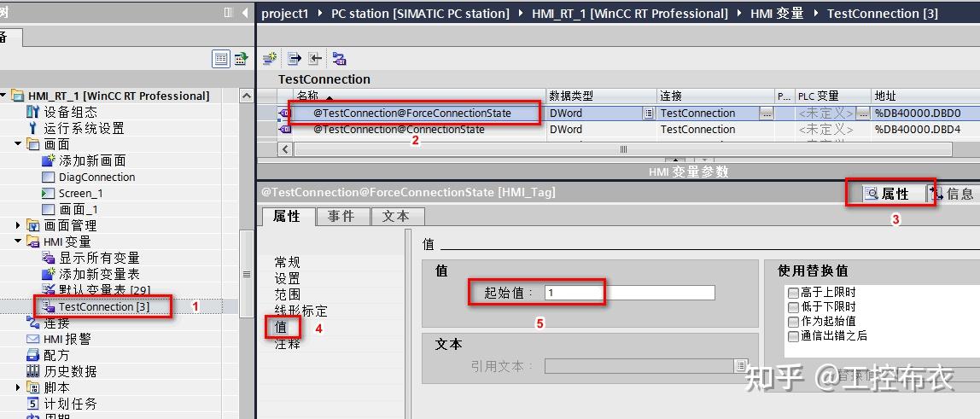Click the project tree column layout icon
Screen dimensions: 980x419
229,13
